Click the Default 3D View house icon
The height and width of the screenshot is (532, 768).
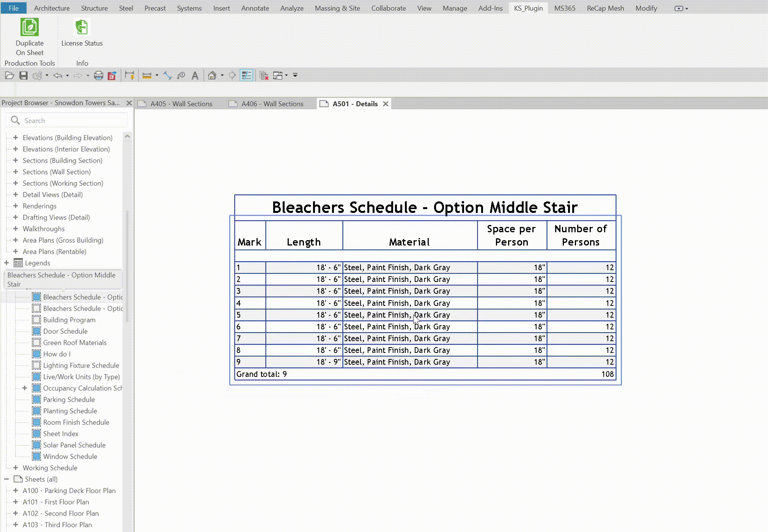212,76
